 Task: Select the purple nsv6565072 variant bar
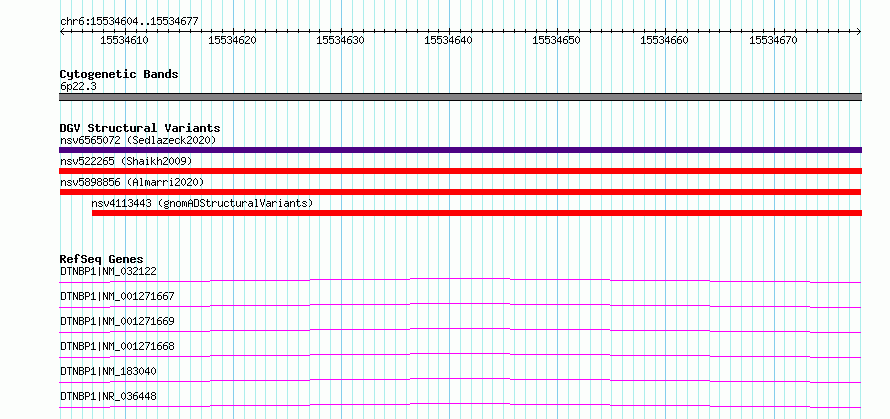460,150
